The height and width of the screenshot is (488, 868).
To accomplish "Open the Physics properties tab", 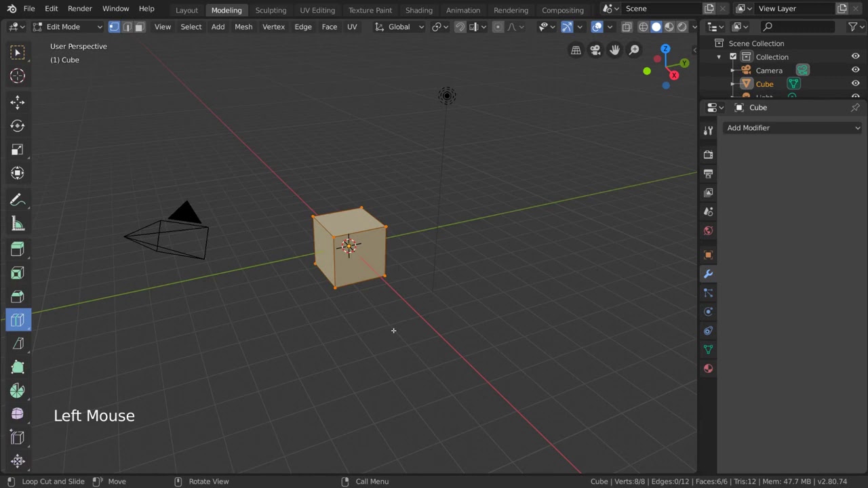I will [x=708, y=312].
